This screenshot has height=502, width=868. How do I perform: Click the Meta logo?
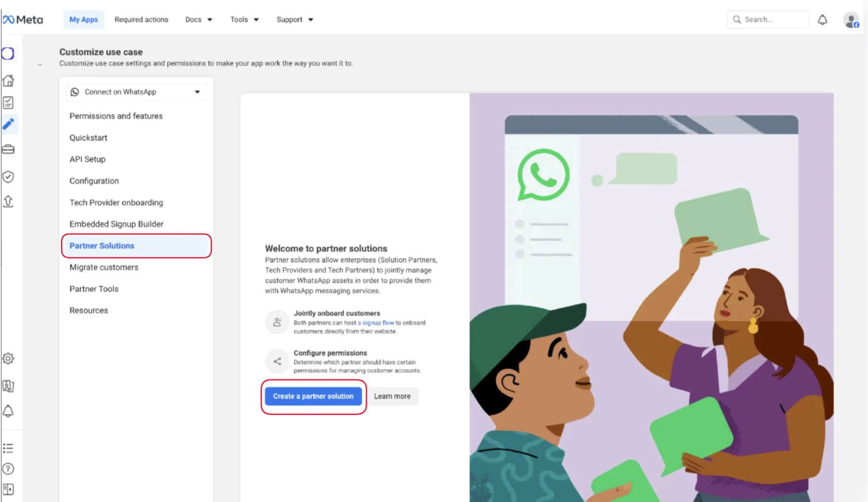coord(23,20)
